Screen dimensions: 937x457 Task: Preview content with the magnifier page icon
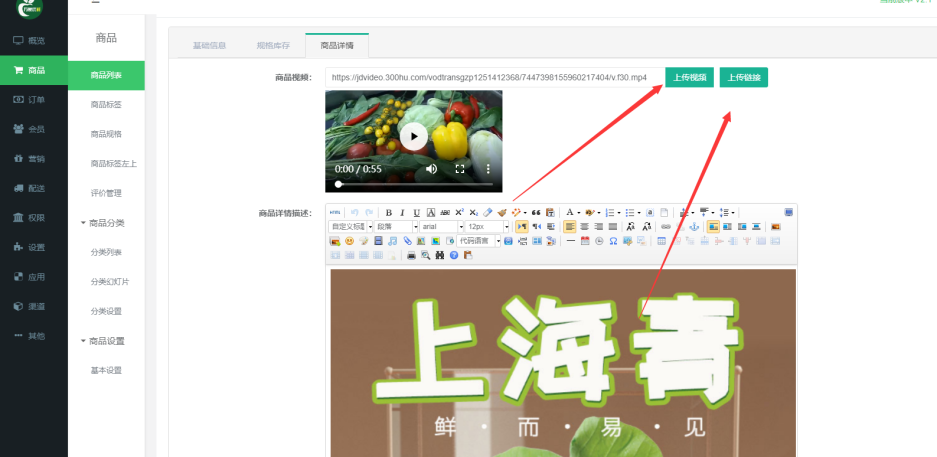tap(425, 255)
